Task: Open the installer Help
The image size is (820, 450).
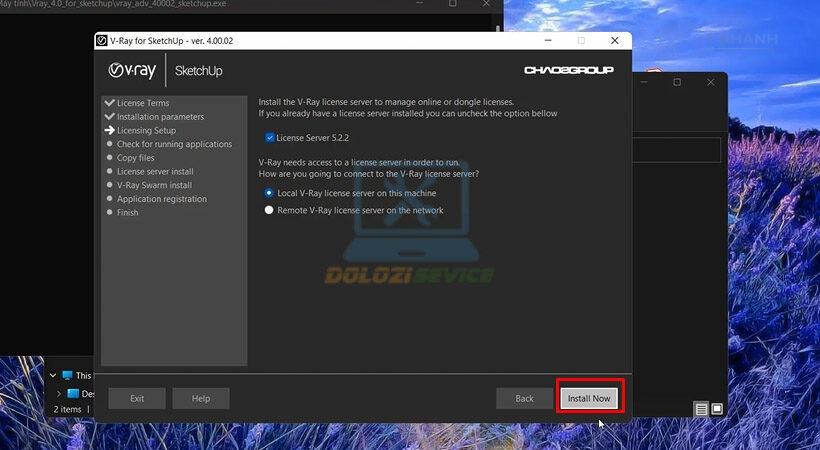Action: coord(201,398)
